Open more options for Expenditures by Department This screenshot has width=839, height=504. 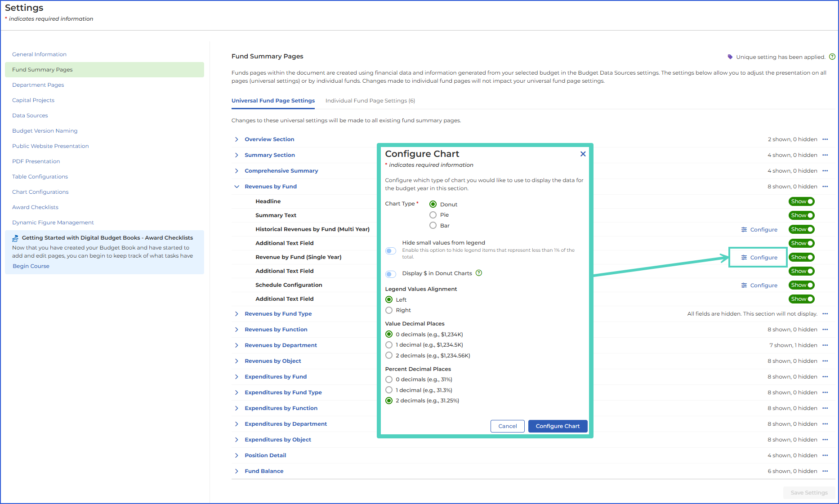click(x=825, y=424)
